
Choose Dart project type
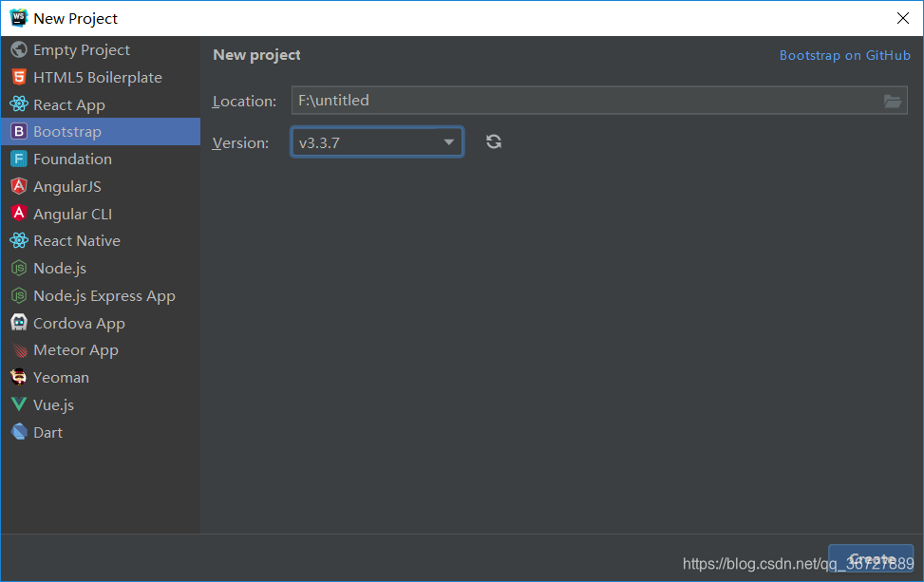[x=101, y=432]
